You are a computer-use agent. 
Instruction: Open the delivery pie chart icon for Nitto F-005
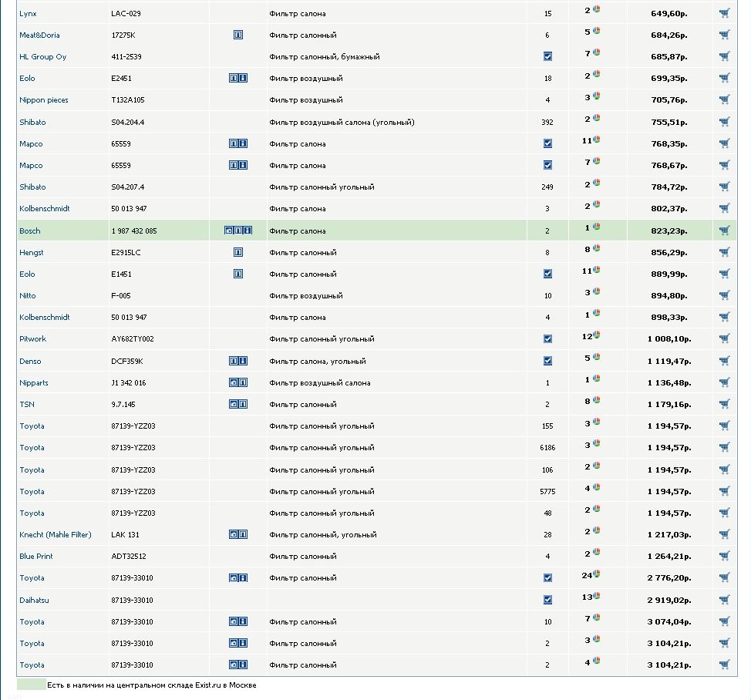coord(596,291)
